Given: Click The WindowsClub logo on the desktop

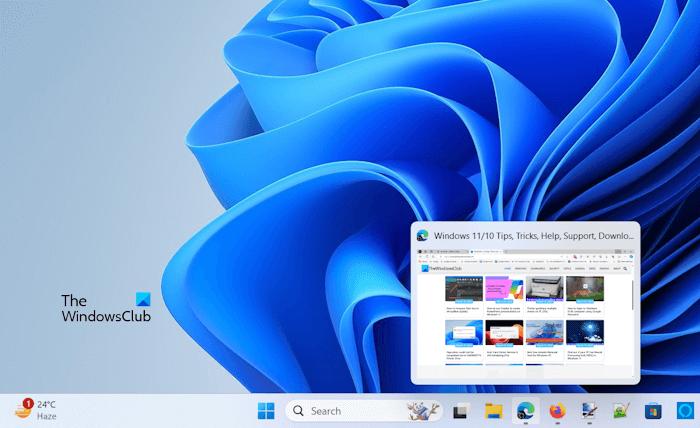Looking at the screenshot, I should [x=105, y=308].
